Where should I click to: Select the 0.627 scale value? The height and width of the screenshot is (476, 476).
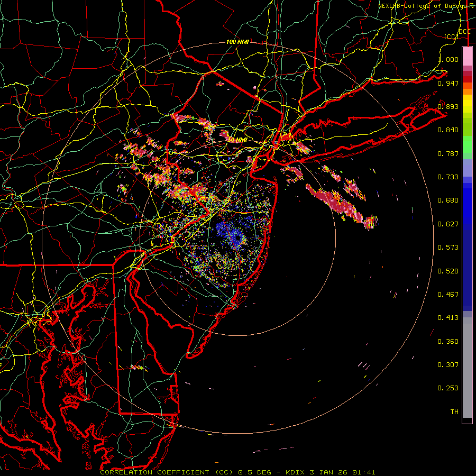448,224
